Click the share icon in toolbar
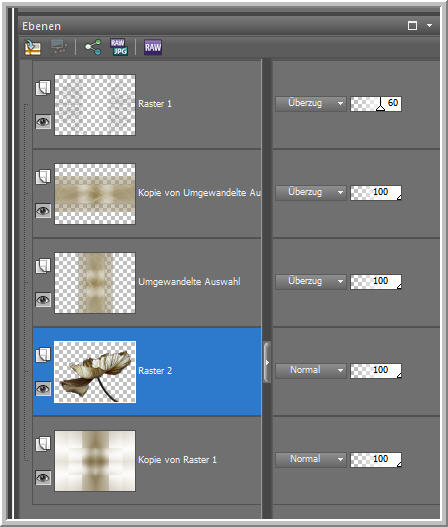The image size is (448, 527). tap(93, 47)
